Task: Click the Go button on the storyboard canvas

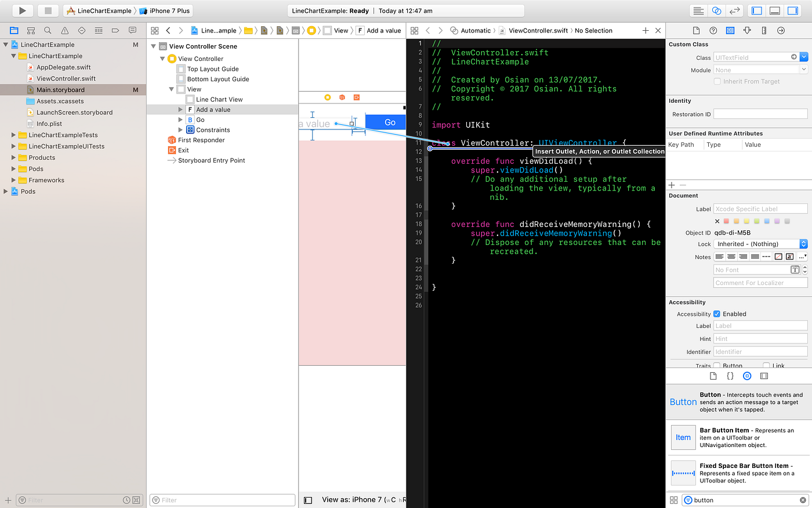Action: click(x=385, y=122)
